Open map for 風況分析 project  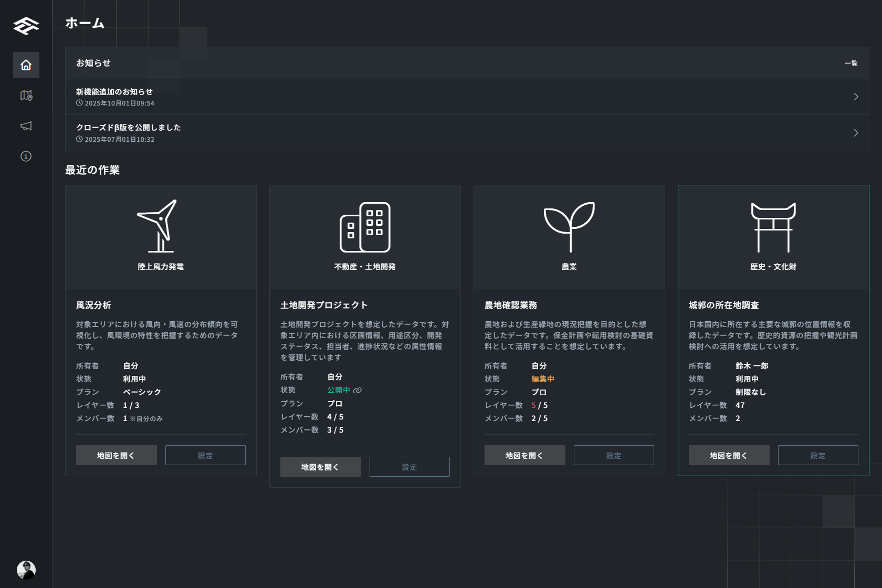point(116,455)
